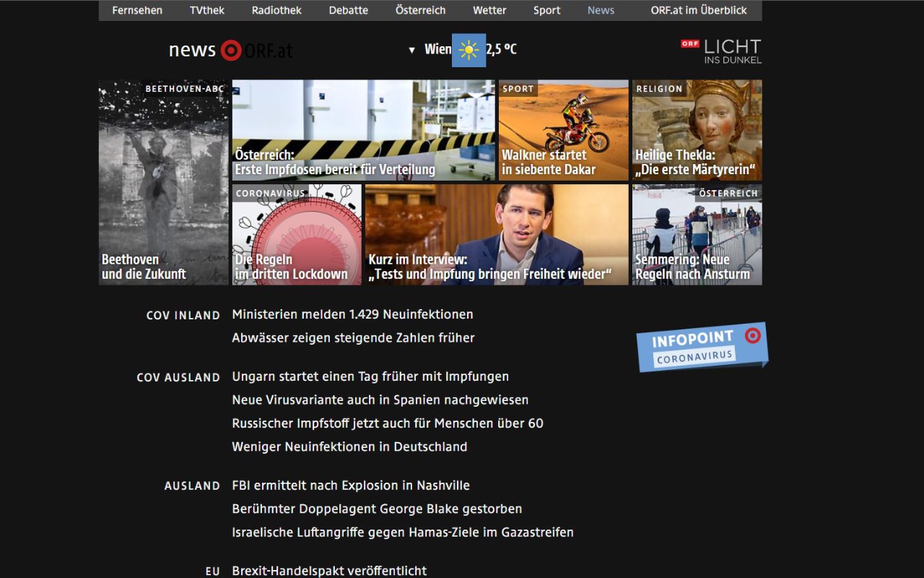The height and width of the screenshot is (578, 924).
Task: Open Russischer Impfstoff jetzt auch für Menschen über 60
Action: (x=388, y=423)
